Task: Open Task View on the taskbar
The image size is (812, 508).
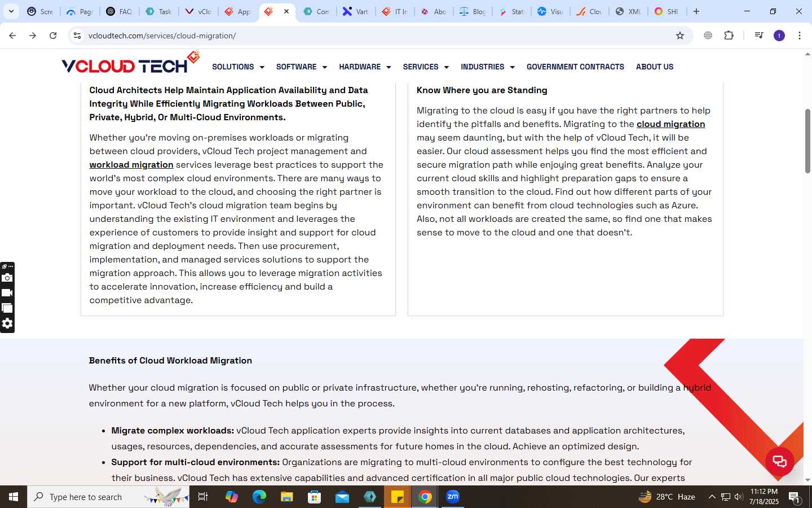Action: 203,497
